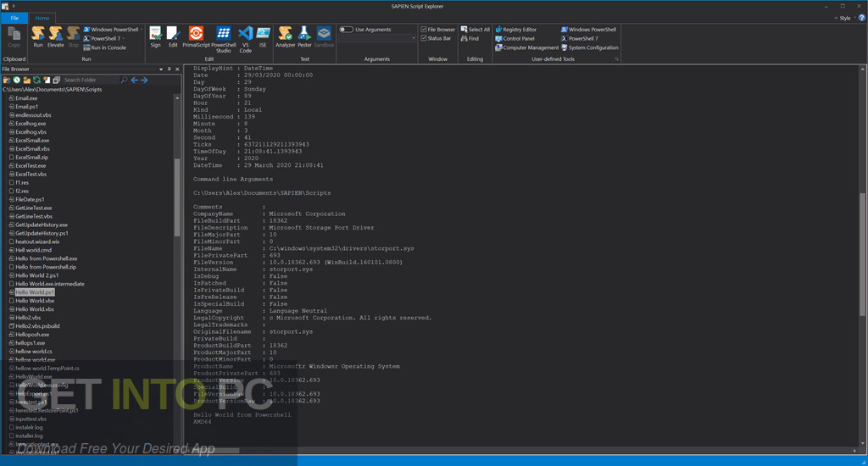The image size is (868, 466).
Task: Select Excelhog.exe file
Action: [31, 124]
